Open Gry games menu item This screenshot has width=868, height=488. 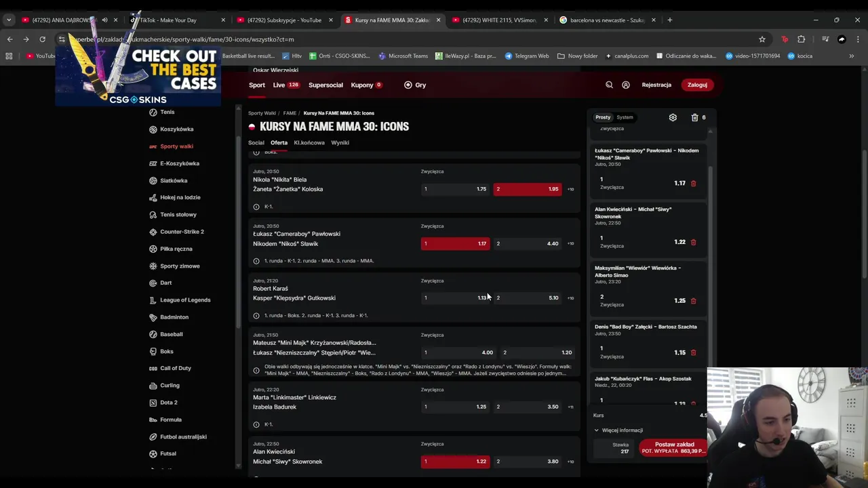415,85
